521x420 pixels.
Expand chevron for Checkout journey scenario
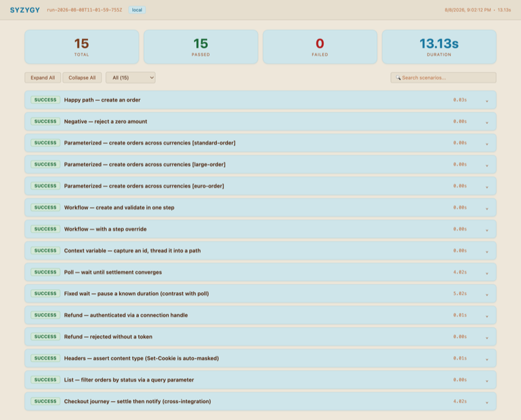pos(486,402)
